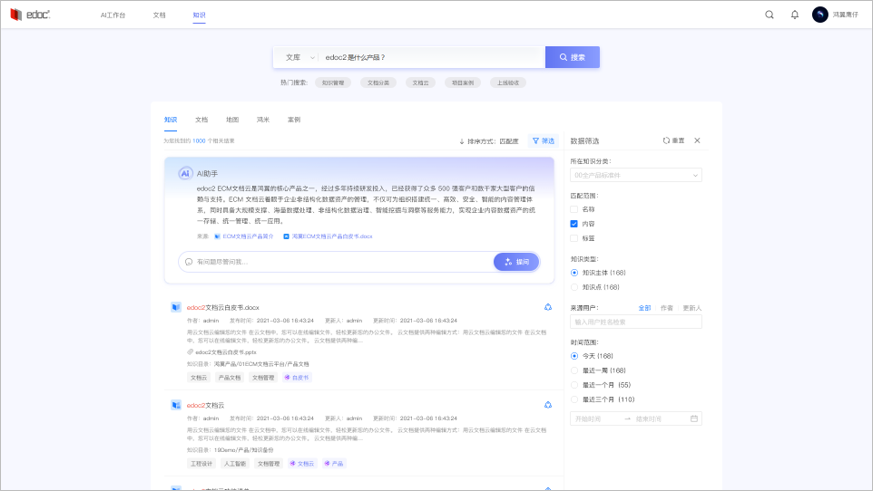The image size is (873, 491).
Task: Check the 标签 match scope checkbox
Action: [574, 238]
